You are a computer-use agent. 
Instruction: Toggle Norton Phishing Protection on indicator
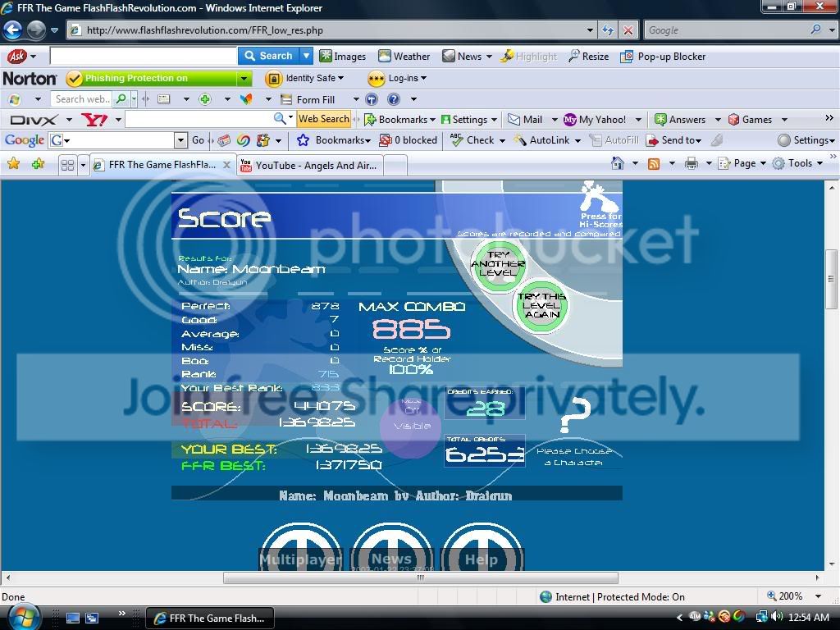coord(157,79)
